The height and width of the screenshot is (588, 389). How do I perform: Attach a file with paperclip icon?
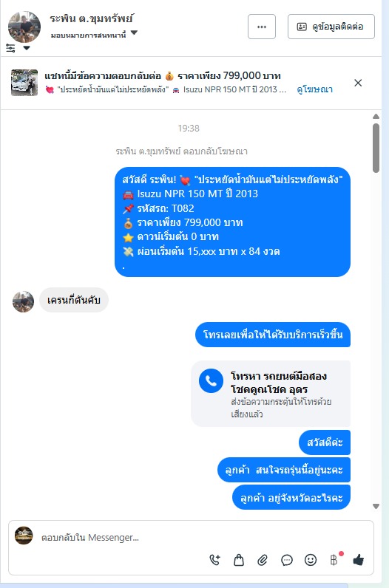click(263, 560)
